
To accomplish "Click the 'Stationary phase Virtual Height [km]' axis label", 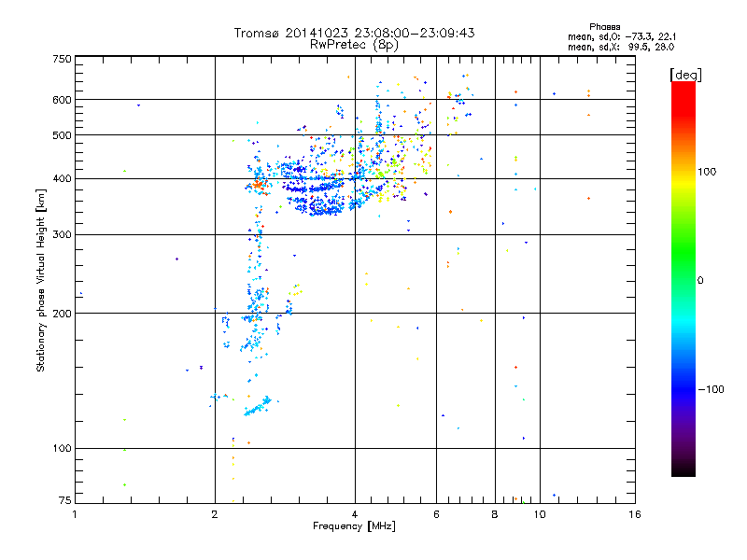I will (40, 280).
